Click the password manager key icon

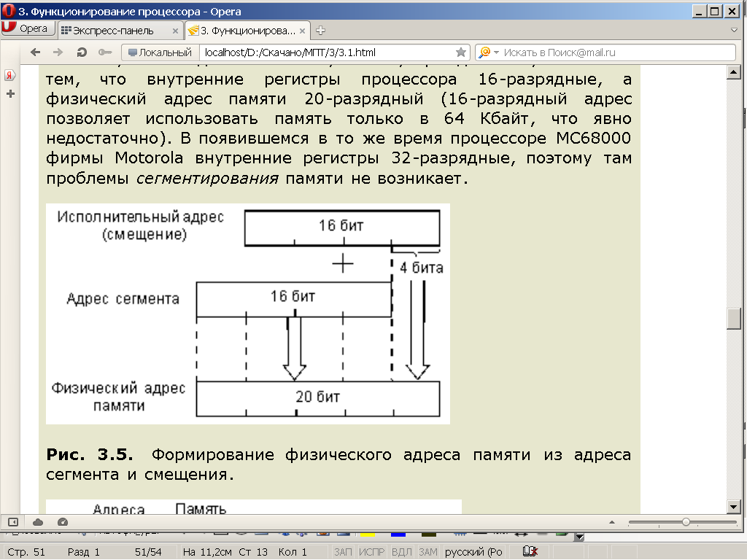[x=105, y=52]
